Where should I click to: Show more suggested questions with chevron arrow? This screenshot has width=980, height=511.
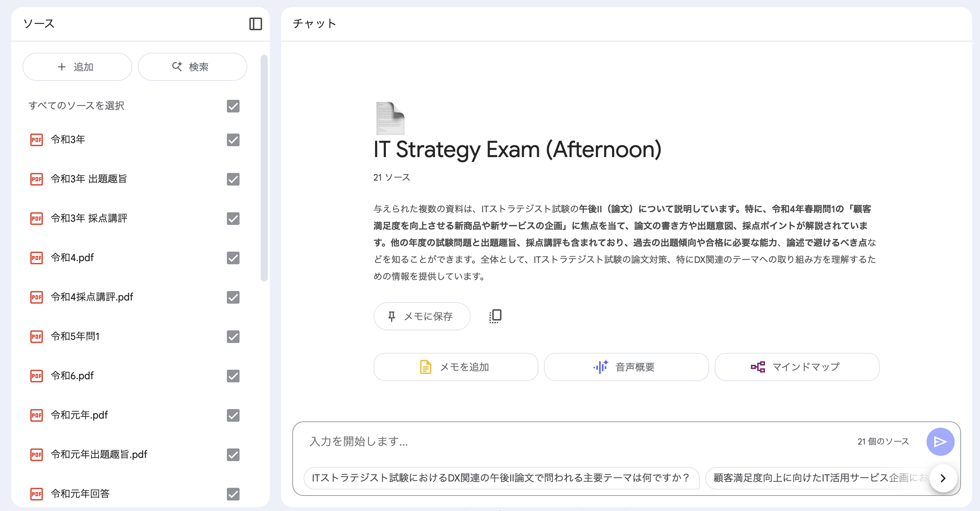click(x=943, y=478)
